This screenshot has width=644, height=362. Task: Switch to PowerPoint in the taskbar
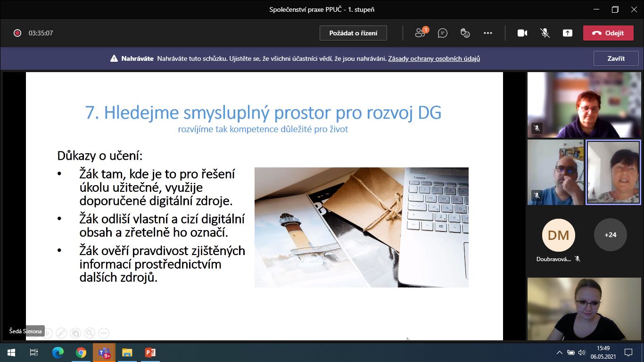(x=150, y=353)
